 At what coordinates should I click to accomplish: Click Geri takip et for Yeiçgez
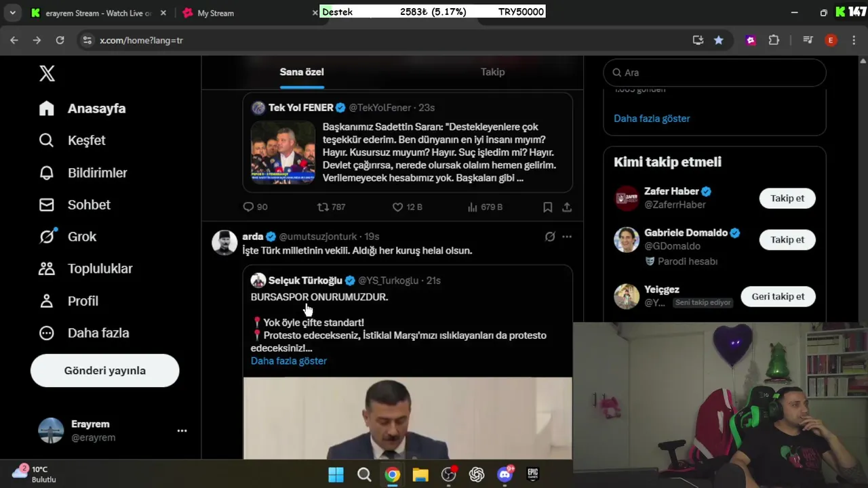click(x=778, y=297)
